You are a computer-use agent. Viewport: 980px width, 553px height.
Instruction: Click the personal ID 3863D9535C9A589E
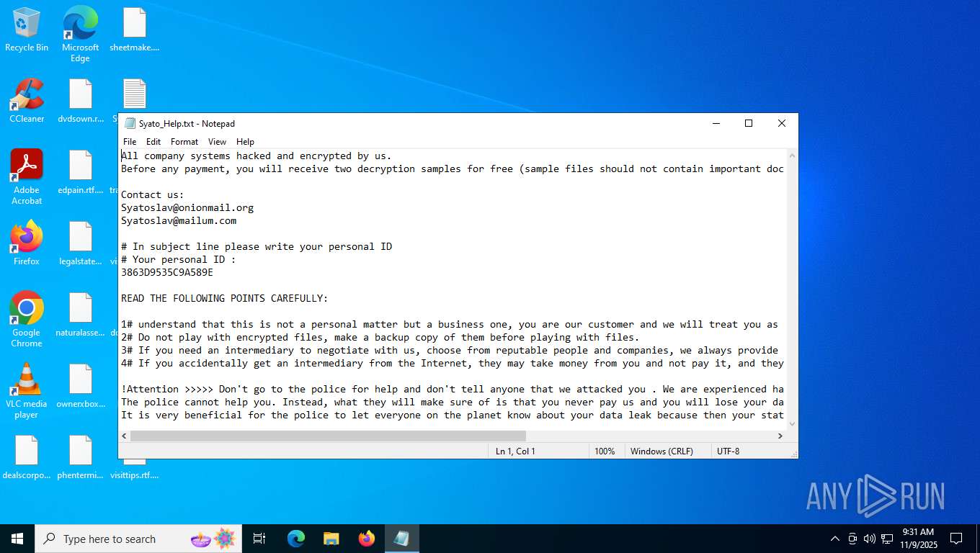[x=167, y=272]
